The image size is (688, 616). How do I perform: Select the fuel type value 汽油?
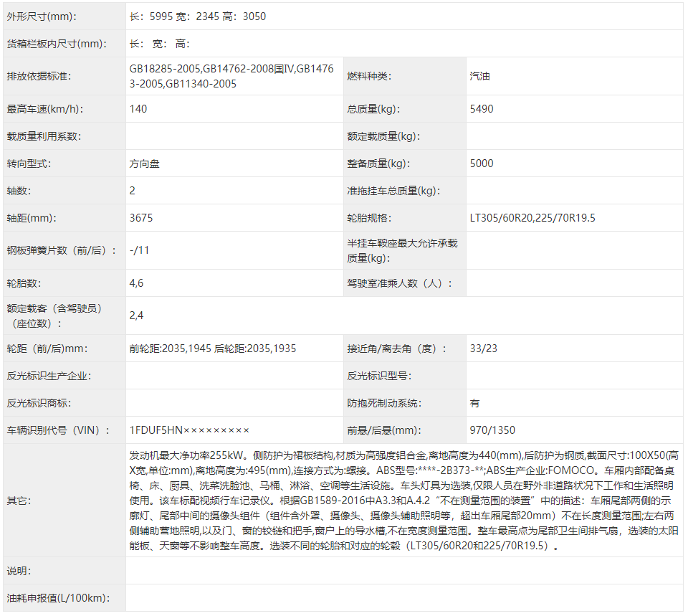pyautogui.click(x=480, y=77)
